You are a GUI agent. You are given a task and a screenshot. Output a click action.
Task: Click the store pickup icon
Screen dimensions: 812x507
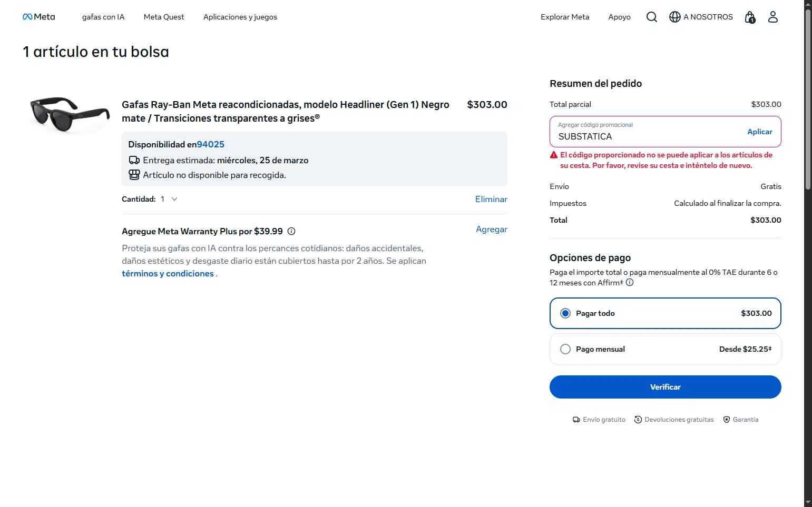click(134, 175)
